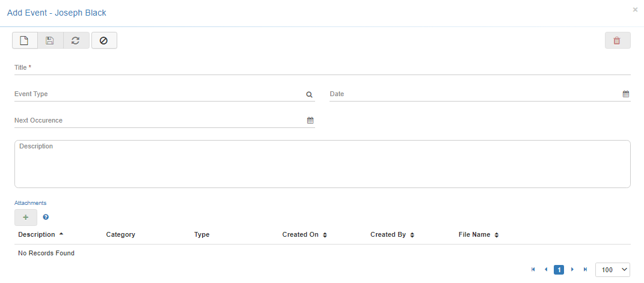The height and width of the screenshot is (283, 644).
Task: Add a new attachment with plus button
Action: tap(26, 218)
